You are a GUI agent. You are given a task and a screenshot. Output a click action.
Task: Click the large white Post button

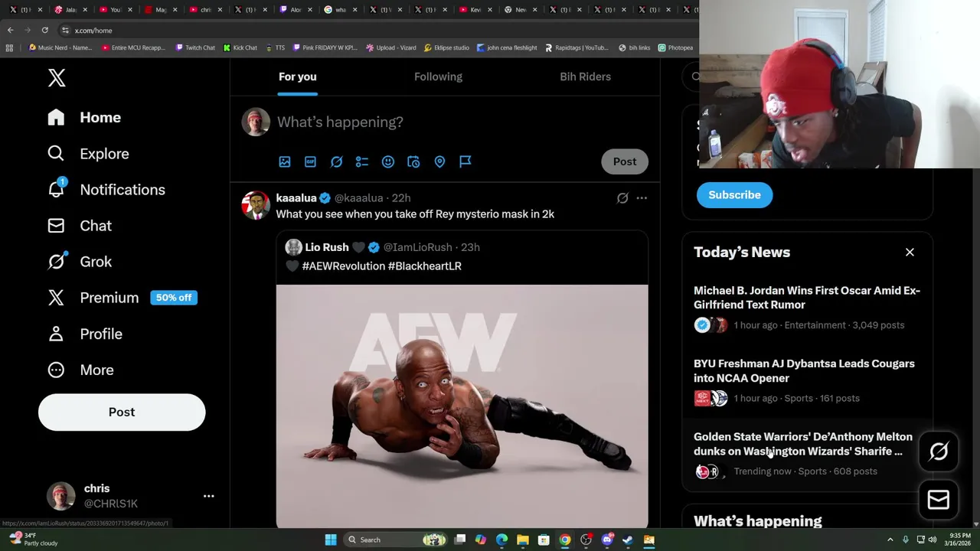click(x=122, y=412)
